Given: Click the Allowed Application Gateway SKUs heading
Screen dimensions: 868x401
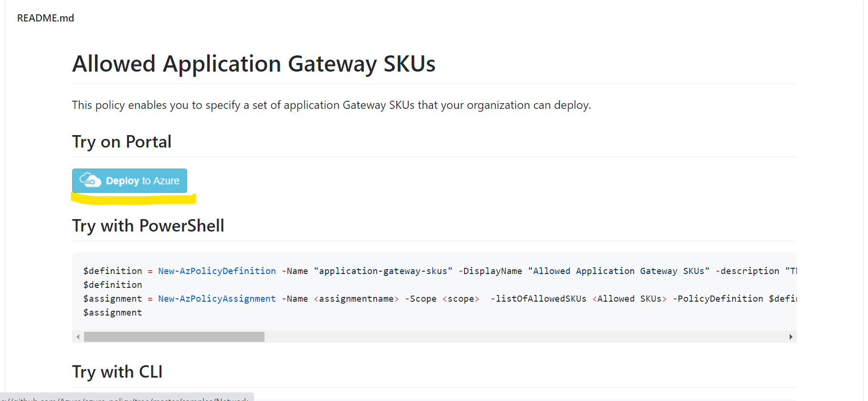Looking at the screenshot, I should coord(254,63).
